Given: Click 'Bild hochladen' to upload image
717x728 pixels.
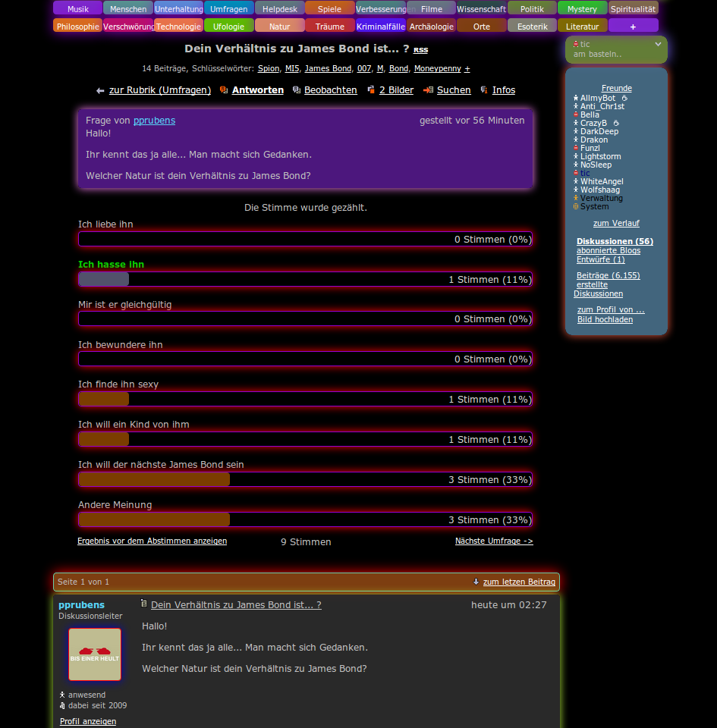Looking at the screenshot, I should 605,319.
